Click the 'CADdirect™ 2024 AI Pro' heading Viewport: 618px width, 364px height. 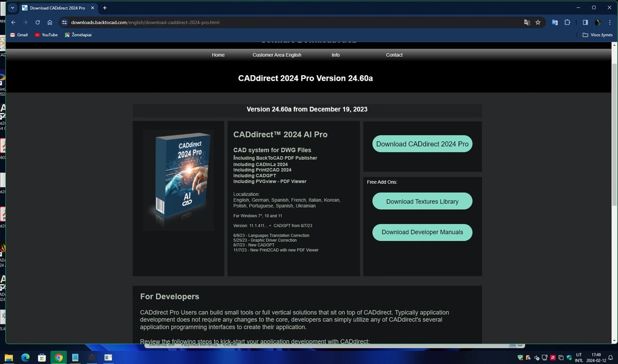[x=280, y=134]
